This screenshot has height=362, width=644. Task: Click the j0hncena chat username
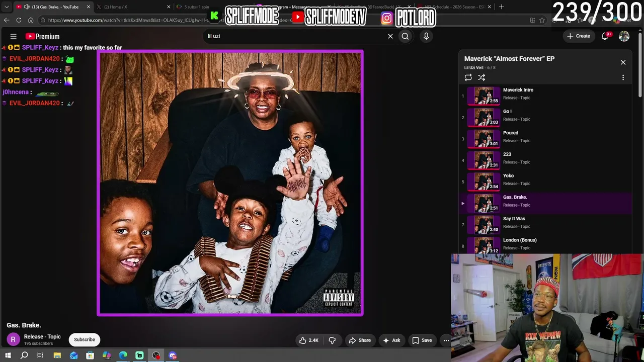point(16,92)
